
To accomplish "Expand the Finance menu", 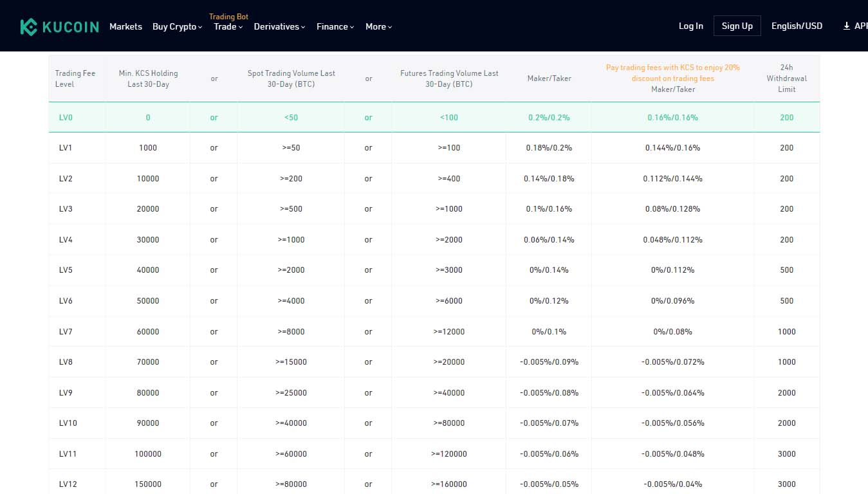I will tap(335, 26).
